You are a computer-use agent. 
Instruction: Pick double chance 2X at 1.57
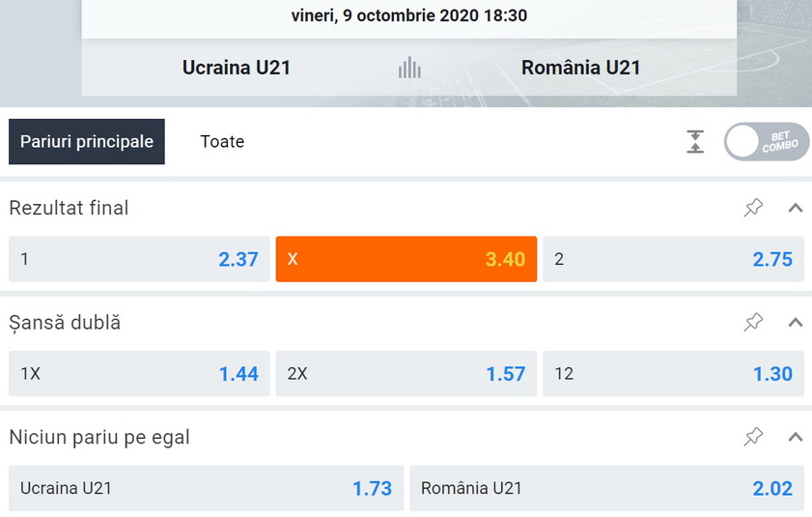click(406, 373)
